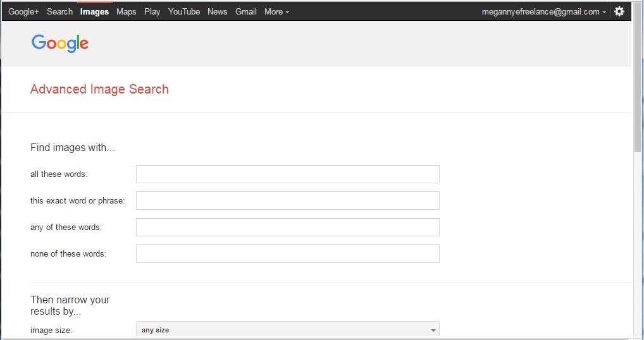
Task: Click the Advanced Image Search heading
Action: pyautogui.click(x=99, y=89)
